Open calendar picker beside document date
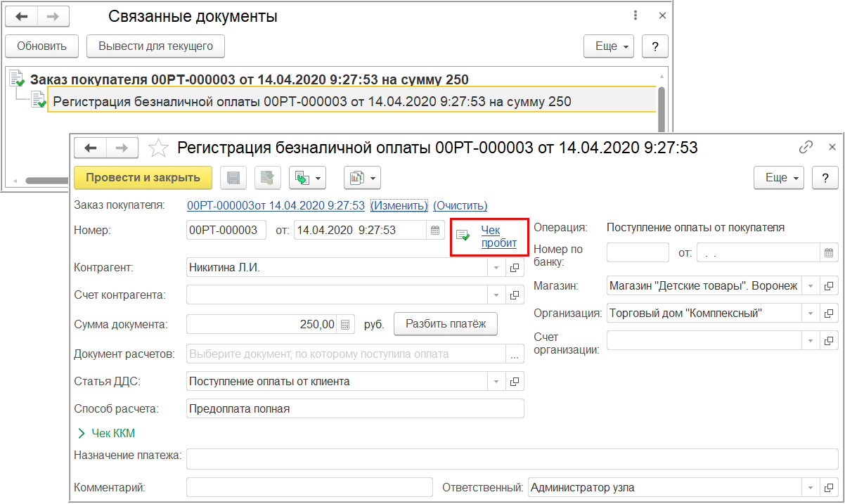Image resolution: width=845 pixels, height=504 pixels. [x=435, y=231]
